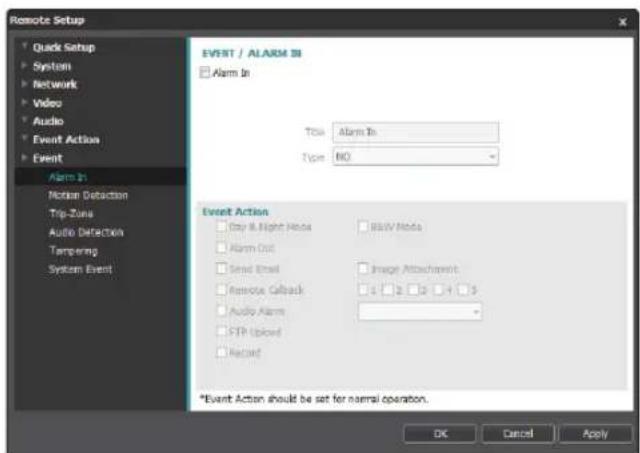Click the OK button
This screenshot has width=640, height=453.
(x=440, y=433)
